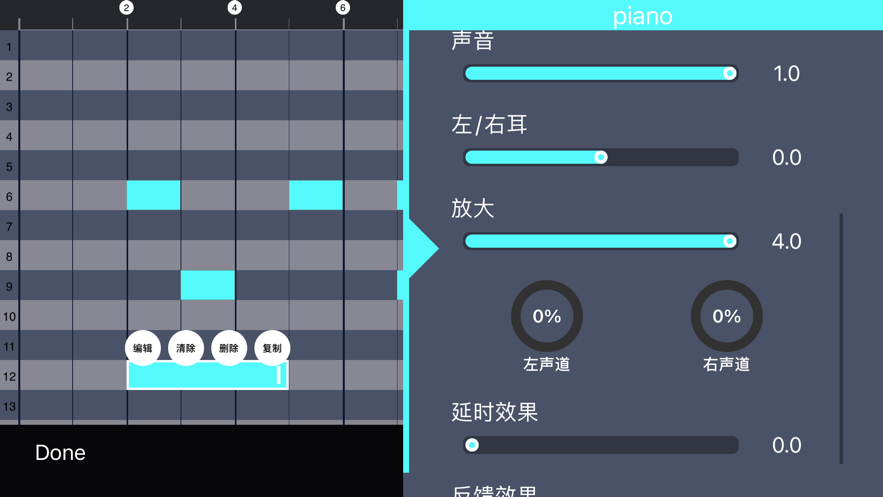Click the 右声道 right channel knob

726,316
